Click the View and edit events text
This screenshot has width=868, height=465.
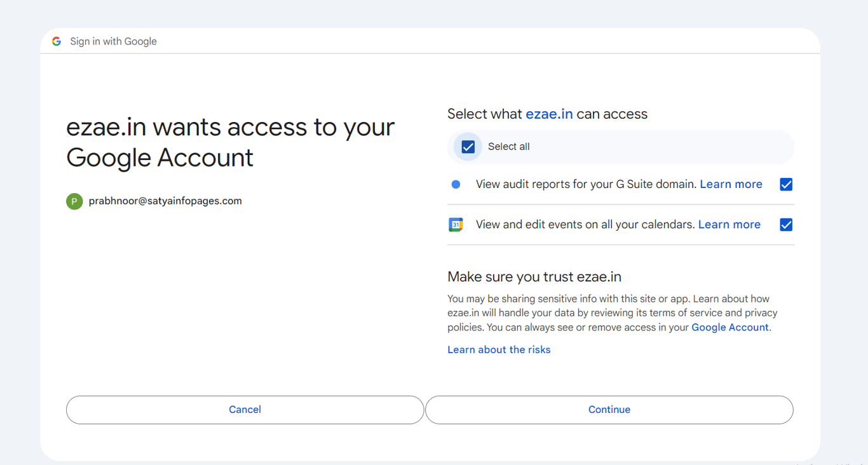tap(585, 224)
